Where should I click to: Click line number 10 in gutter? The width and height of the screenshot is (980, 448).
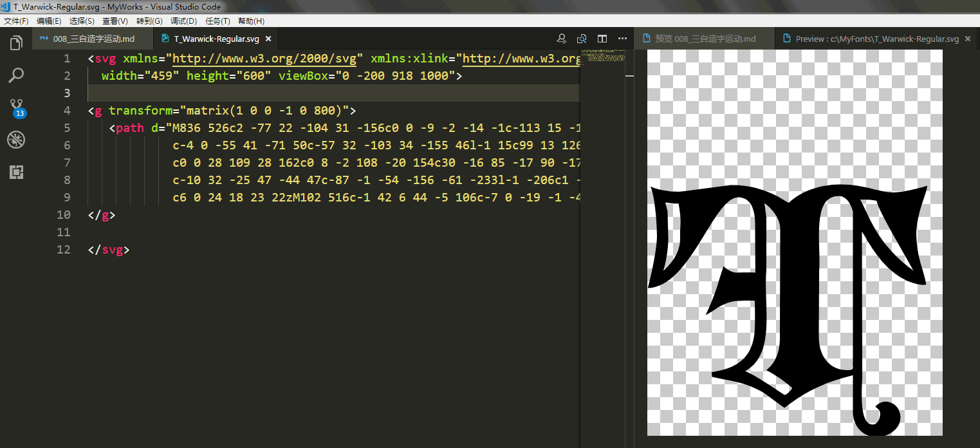click(64, 215)
